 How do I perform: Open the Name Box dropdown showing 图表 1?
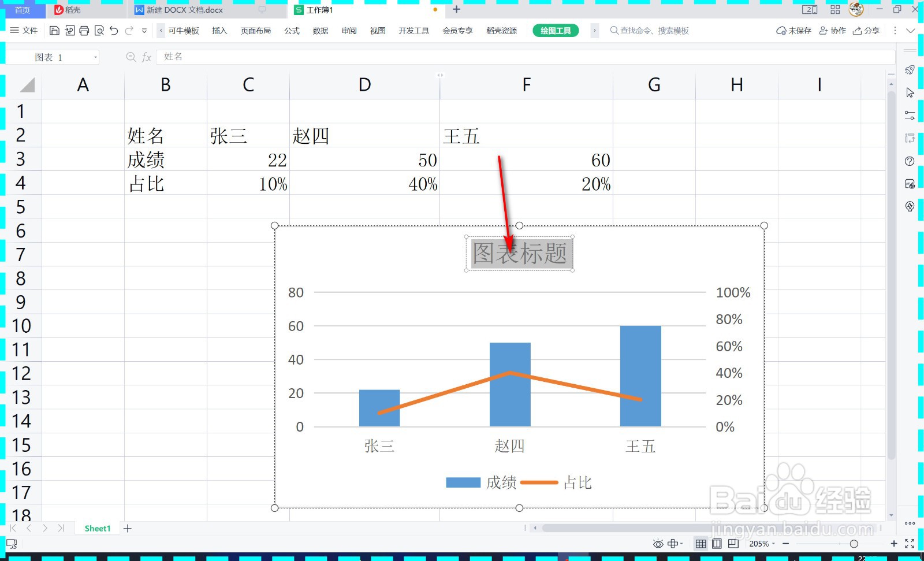point(95,57)
